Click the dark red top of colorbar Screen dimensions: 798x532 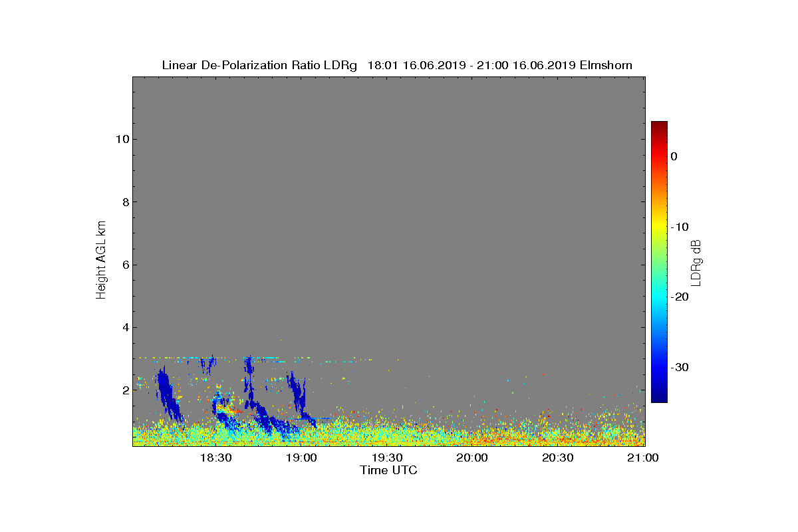[x=659, y=126]
